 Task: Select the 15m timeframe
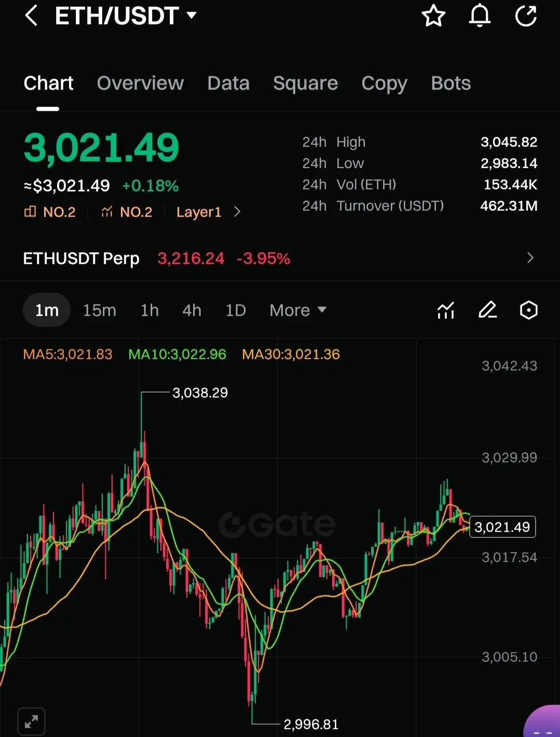[100, 310]
